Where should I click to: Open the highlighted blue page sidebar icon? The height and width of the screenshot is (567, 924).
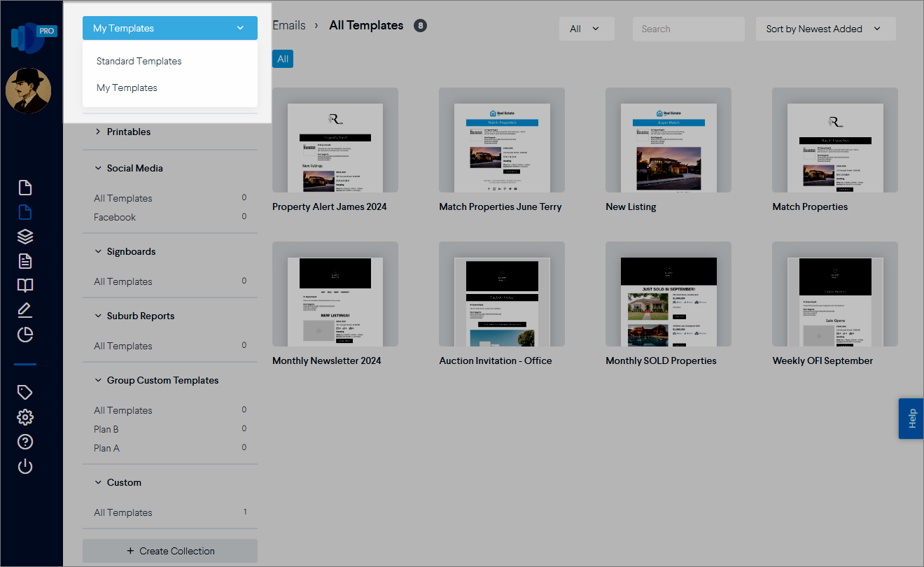25,212
